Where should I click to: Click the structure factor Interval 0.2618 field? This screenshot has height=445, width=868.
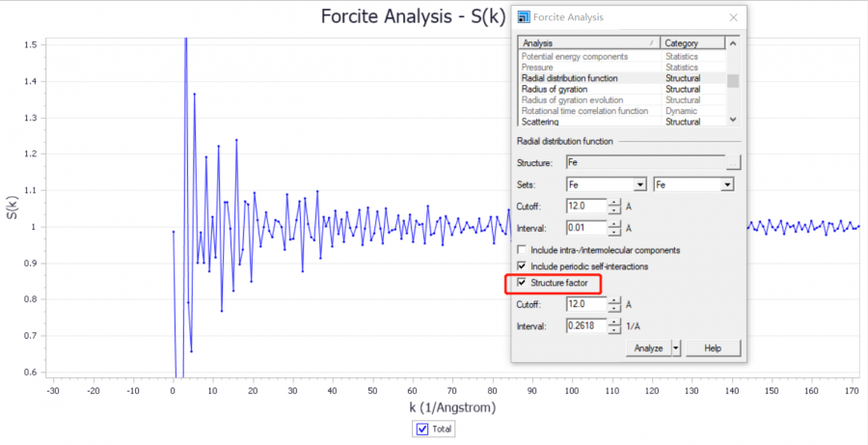[x=586, y=326]
